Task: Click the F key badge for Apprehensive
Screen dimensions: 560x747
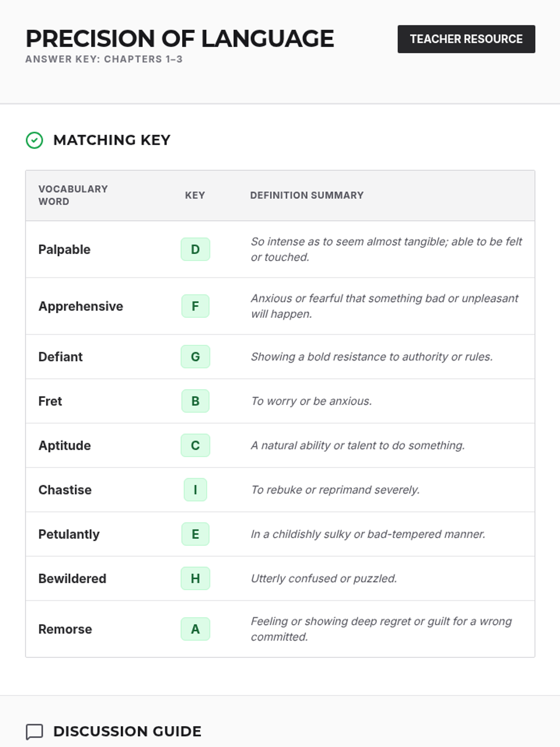Action: point(195,306)
